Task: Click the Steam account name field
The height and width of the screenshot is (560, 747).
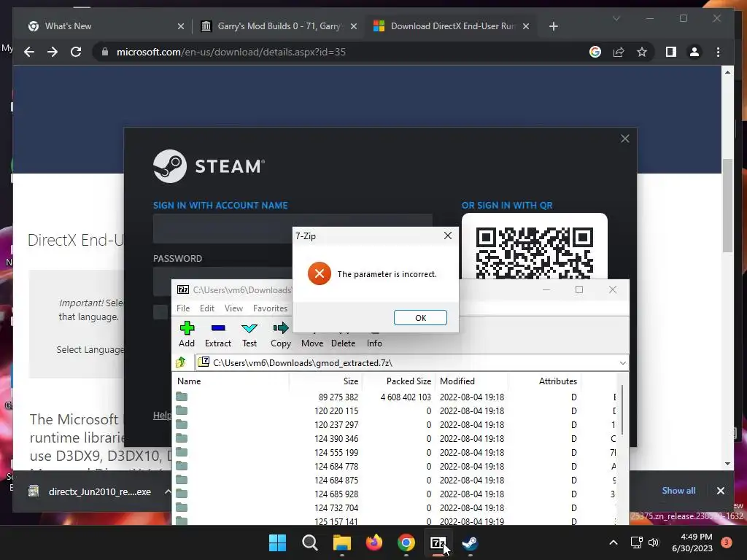Action: (x=293, y=229)
